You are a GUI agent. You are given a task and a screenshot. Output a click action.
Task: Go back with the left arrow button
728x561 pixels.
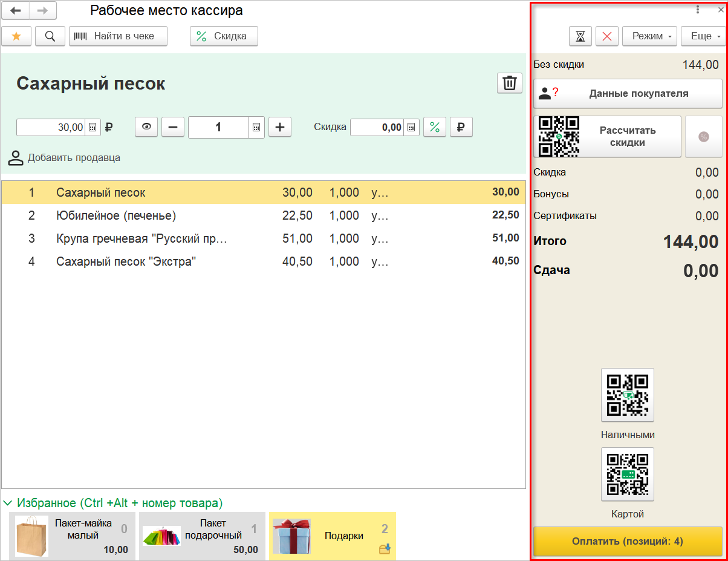(16, 10)
